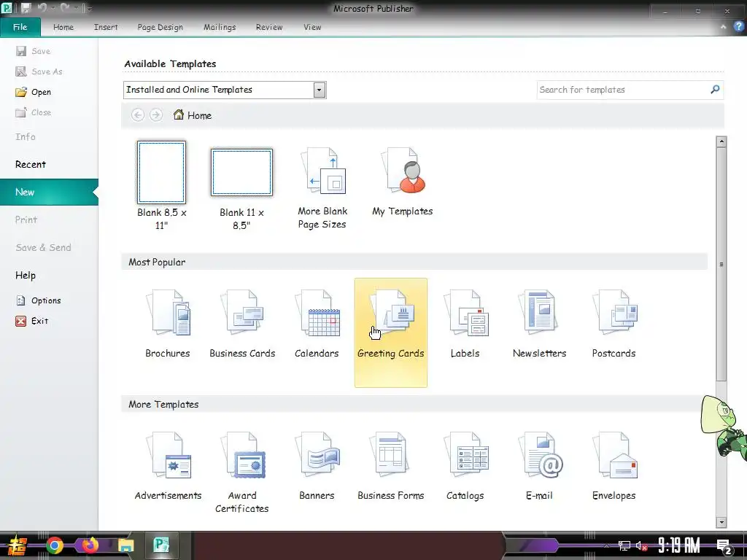Click the scroll down arrow of templates list

tap(721, 522)
